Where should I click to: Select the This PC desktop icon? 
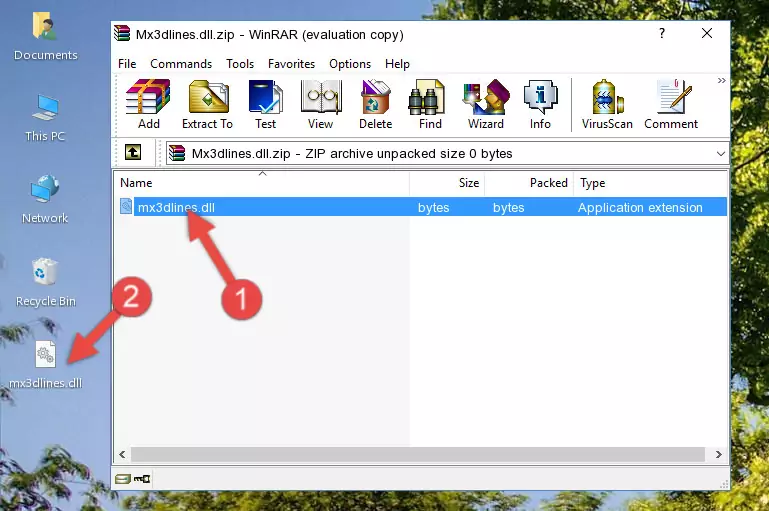pyautogui.click(x=45, y=118)
